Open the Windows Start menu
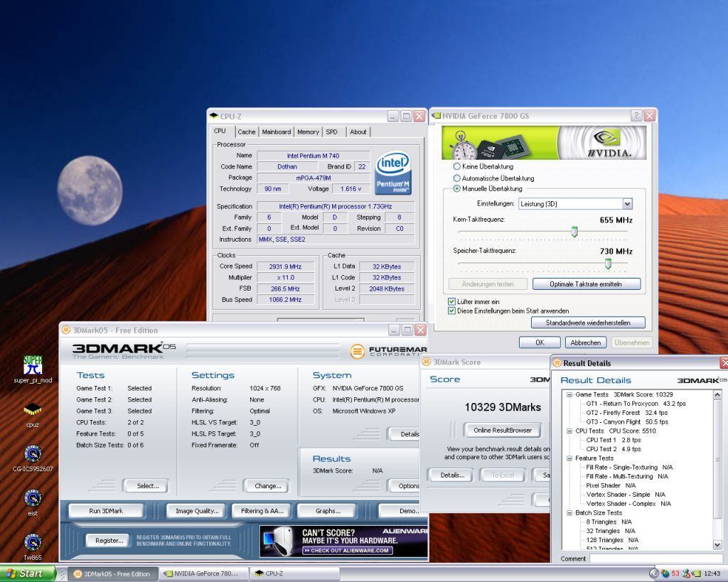The height and width of the screenshot is (582, 728). (27, 573)
